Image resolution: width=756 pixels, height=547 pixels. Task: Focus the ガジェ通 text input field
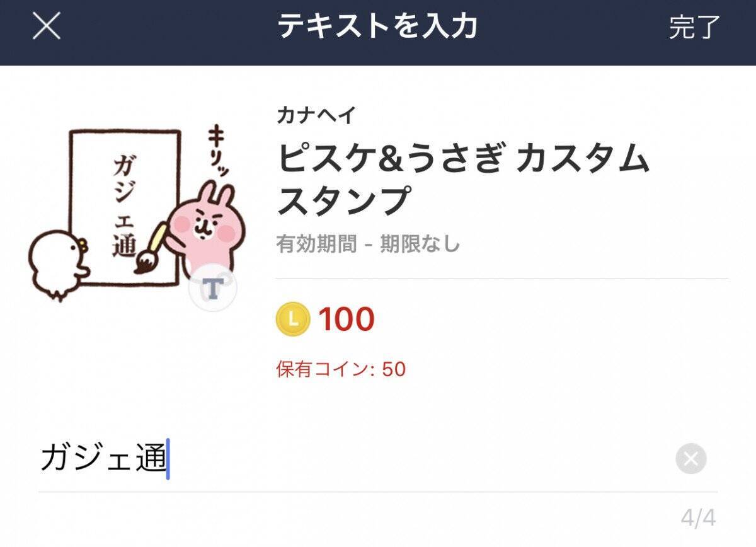(353, 459)
